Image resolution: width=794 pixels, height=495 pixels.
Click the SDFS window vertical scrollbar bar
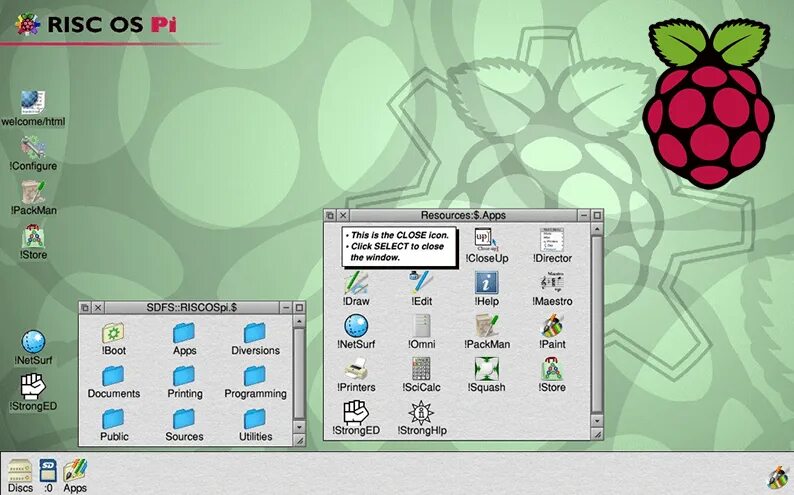pos(299,374)
